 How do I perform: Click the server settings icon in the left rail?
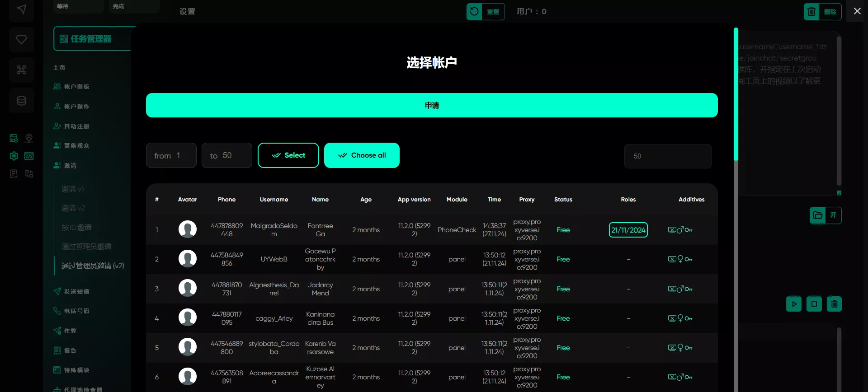(x=14, y=138)
